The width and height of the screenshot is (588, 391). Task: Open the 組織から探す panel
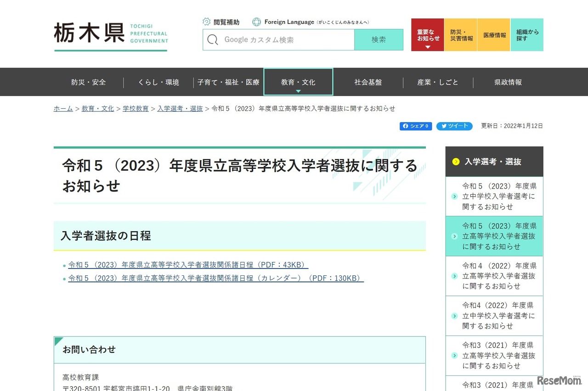pyautogui.click(x=526, y=35)
